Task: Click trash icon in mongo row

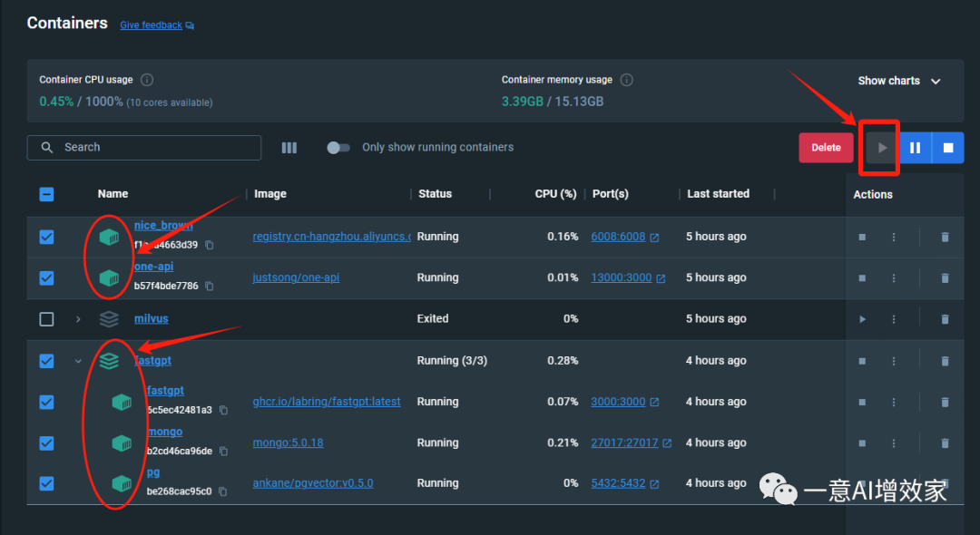Action: [945, 443]
